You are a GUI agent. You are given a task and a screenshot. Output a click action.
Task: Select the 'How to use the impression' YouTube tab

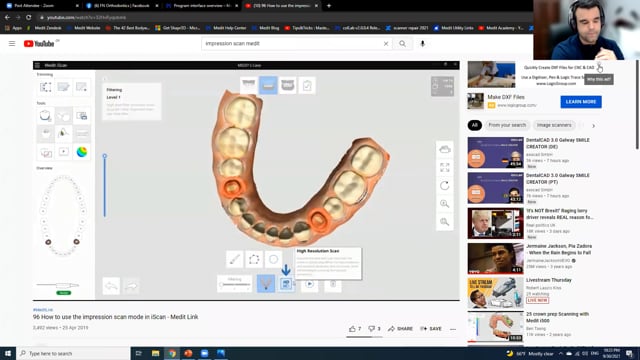coord(281,6)
